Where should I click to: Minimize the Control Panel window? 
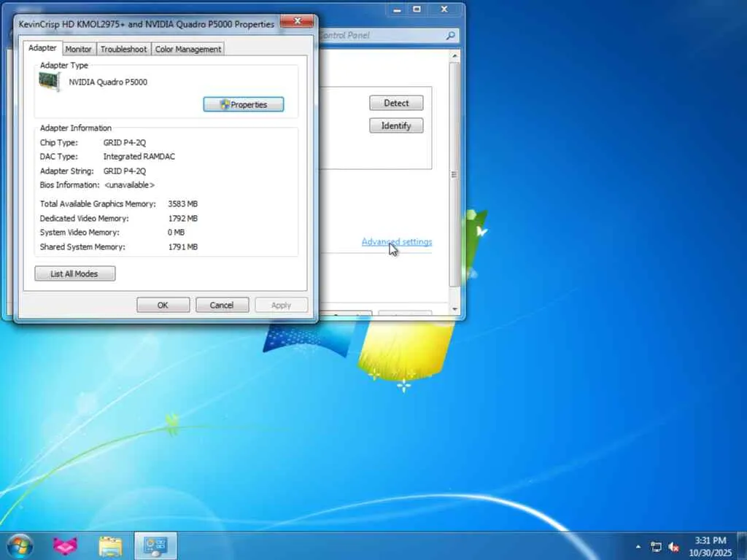click(x=397, y=9)
